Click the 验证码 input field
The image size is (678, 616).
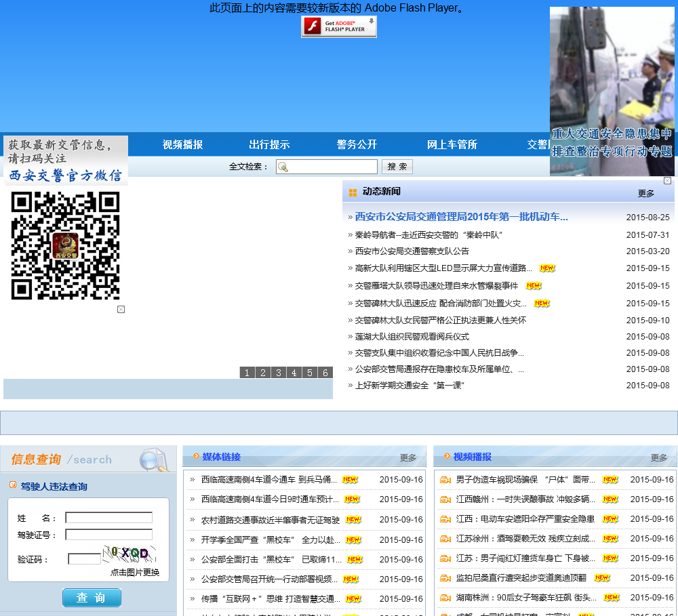[x=84, y=559]
